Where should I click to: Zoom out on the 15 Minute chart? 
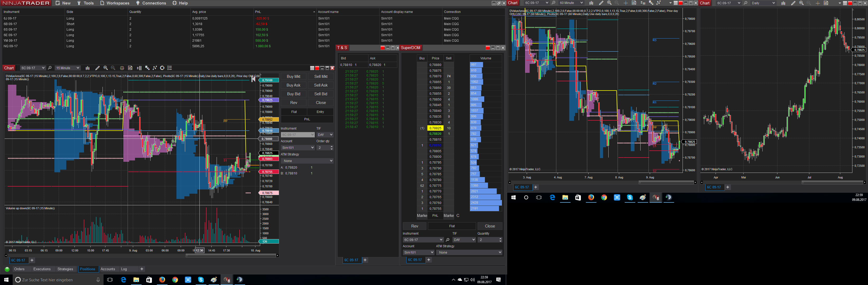[x=113, y=68]
